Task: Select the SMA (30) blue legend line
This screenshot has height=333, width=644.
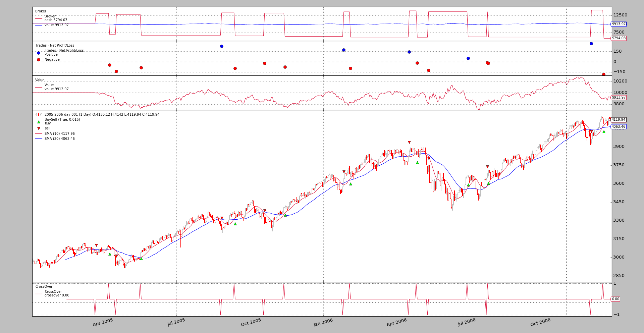Action: (x=39, y=139)
